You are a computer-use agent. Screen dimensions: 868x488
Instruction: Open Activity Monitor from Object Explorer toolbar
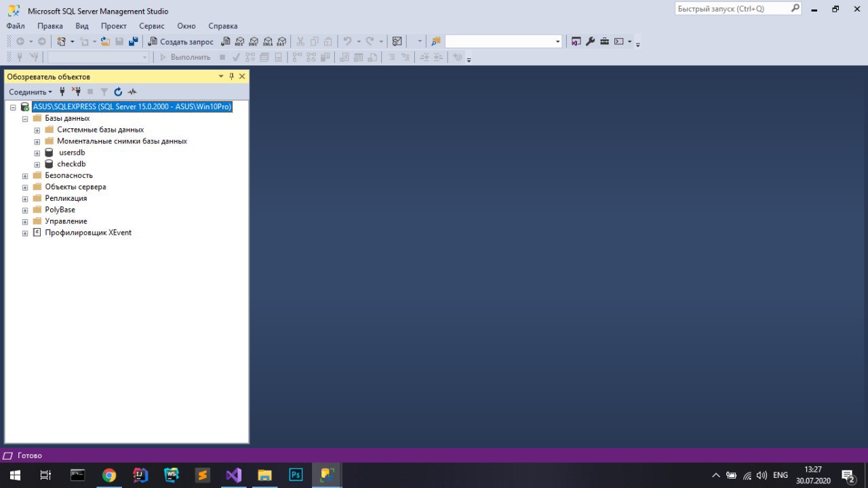pyautogui.click(x=132, y=92)
